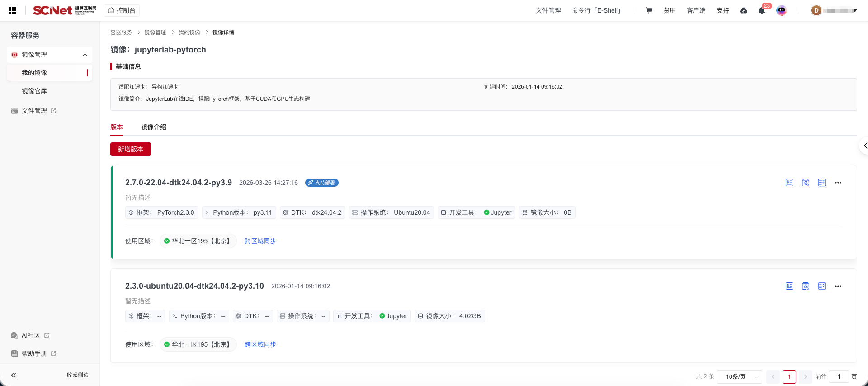Open 文件管理 in the sidebar
The width and height of the screenshot is (868, 386).
(x=34, y=111)
